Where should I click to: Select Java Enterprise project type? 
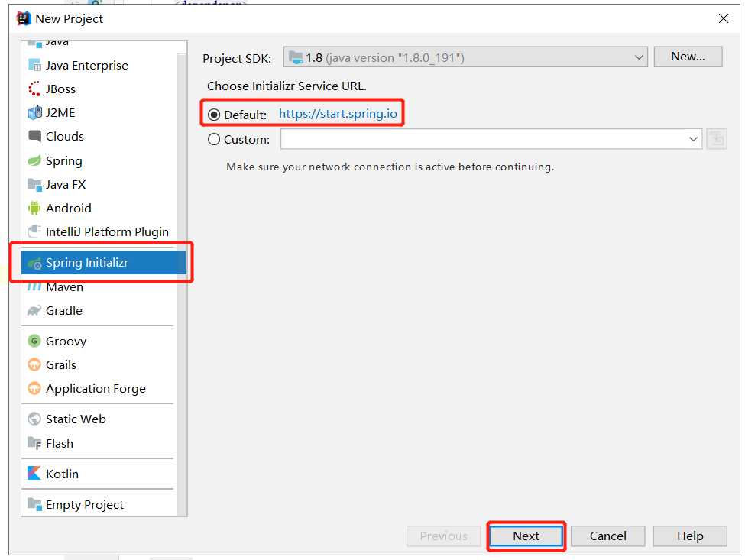99,65
